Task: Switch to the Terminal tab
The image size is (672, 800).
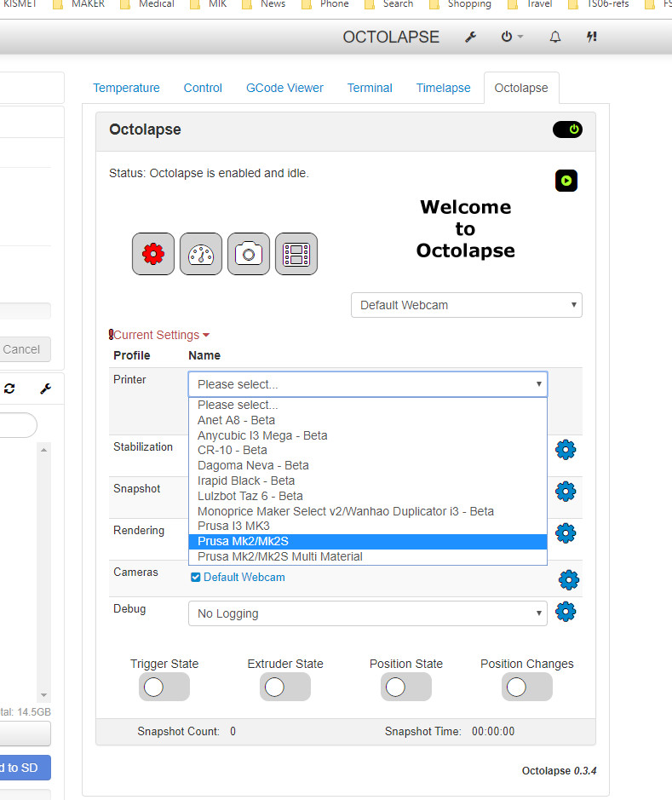Action: click(x=370, y=88)
